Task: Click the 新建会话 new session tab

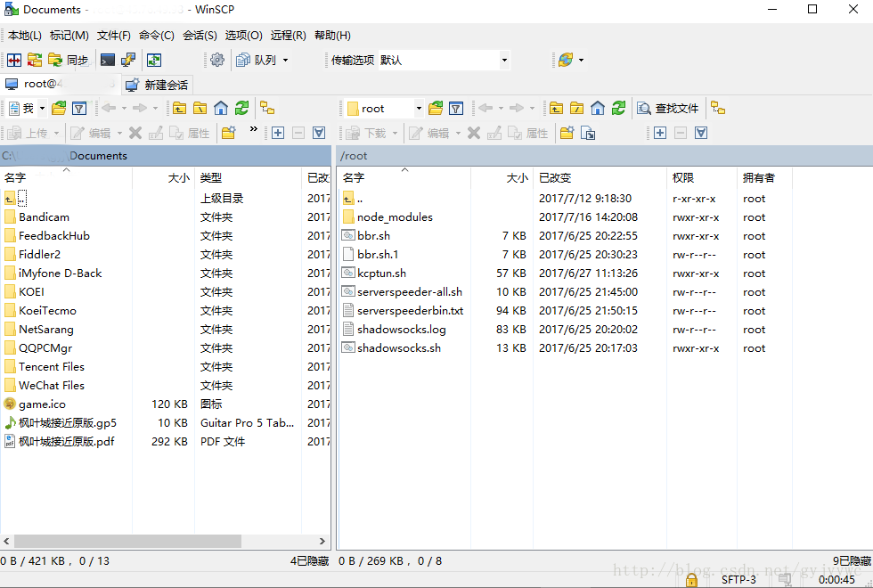Action: coord(158,85)
